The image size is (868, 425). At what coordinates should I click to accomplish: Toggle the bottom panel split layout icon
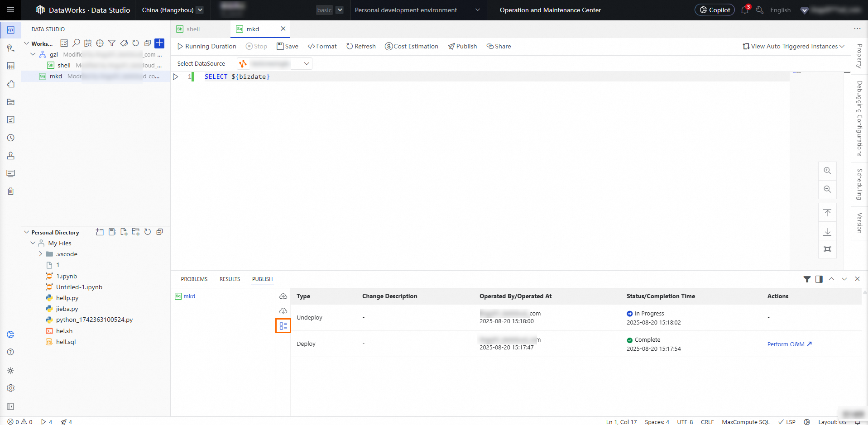(819, 279)
